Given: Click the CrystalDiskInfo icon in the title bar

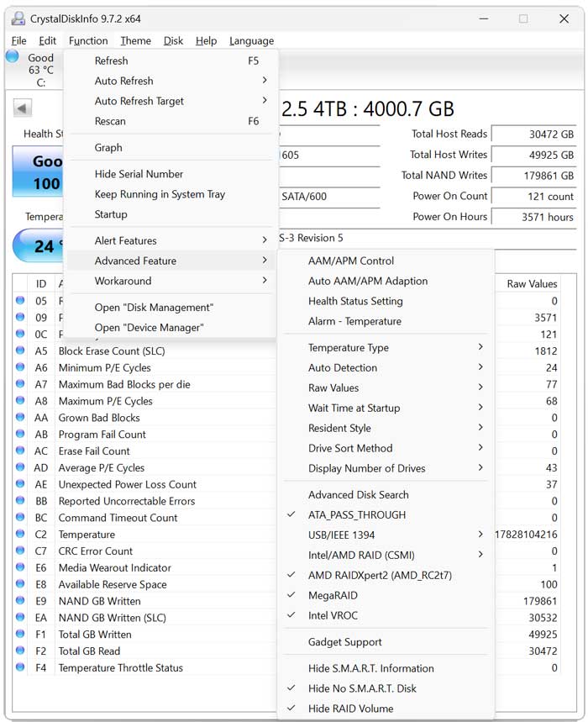Looking at the screenshot, I should pos(18,18).
